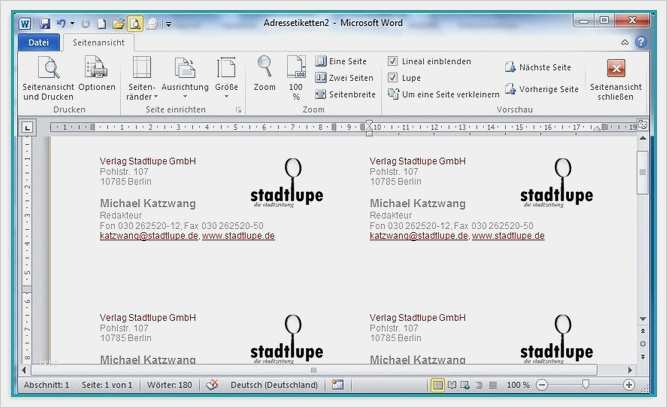Open the Datei tab
667x408 pixels.
(38, 43)
